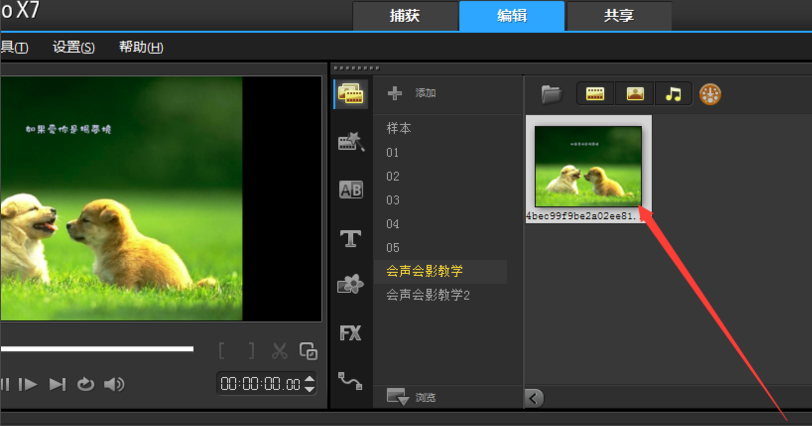
Task: Open the Transitions (AB) panel
Action: (351, 190)
